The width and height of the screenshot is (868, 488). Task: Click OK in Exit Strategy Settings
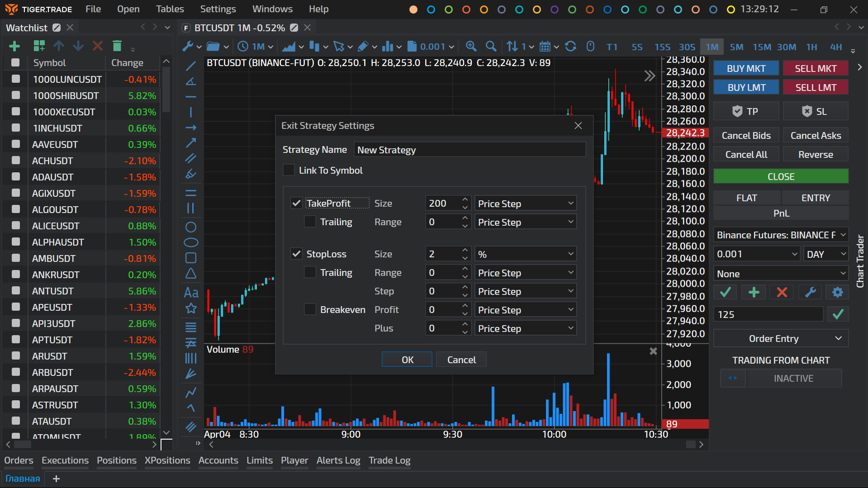pyautogui.click(x=407, y=360)
